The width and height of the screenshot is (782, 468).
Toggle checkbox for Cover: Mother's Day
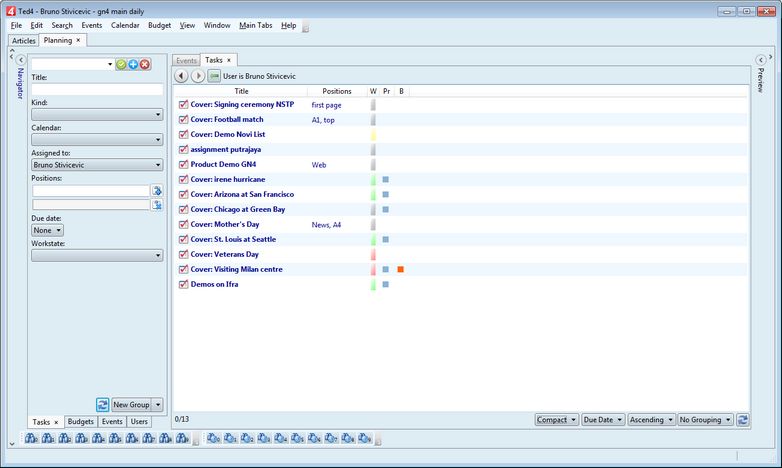(183, 224)
